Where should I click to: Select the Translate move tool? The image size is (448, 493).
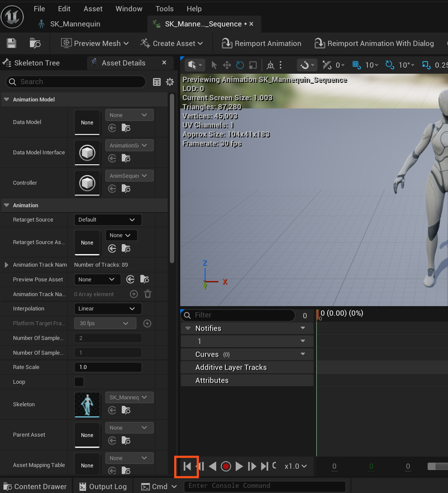coord(227,65)
